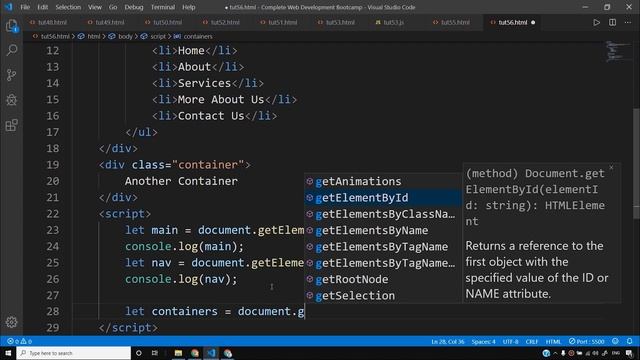This screenshot has height=360, width=640.
Task: Click the run/preview triangle icon in editor toolbar
Action: click(x=596, y=22)
